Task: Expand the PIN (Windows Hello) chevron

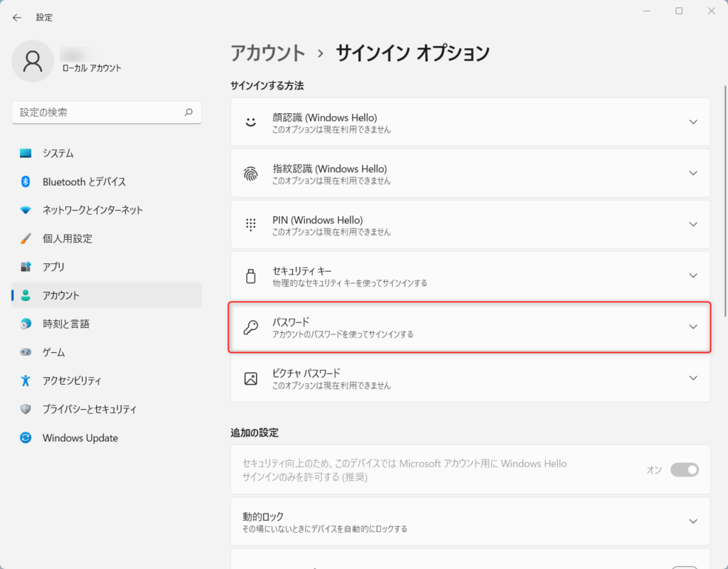Action: (x=693, y=224)
